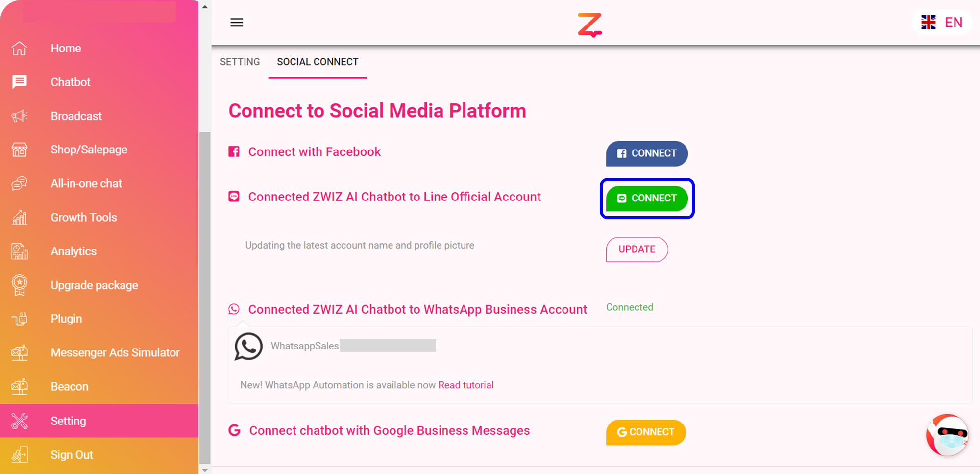The image size is (980, 474).
Task: Click the ZWIZ logo
Action: click(x=590, y=25)
